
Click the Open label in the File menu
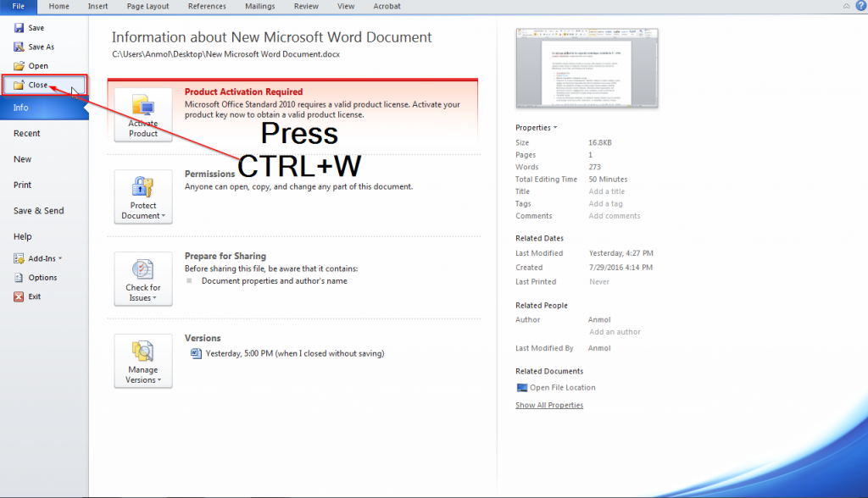coord(38,66)
